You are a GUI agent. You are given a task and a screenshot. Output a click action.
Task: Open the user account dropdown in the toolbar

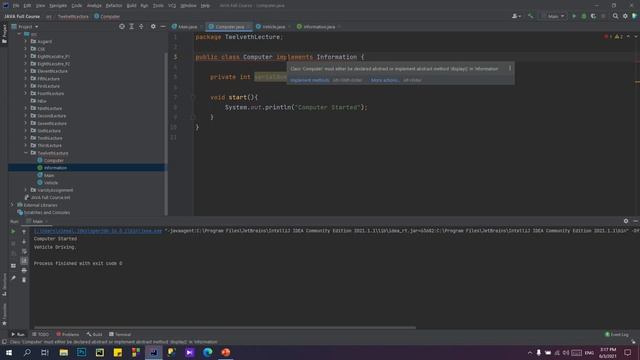tap(516, 16)
